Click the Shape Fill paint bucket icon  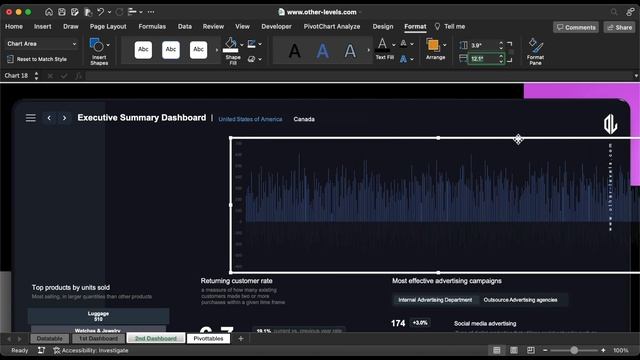coord(231,44)
